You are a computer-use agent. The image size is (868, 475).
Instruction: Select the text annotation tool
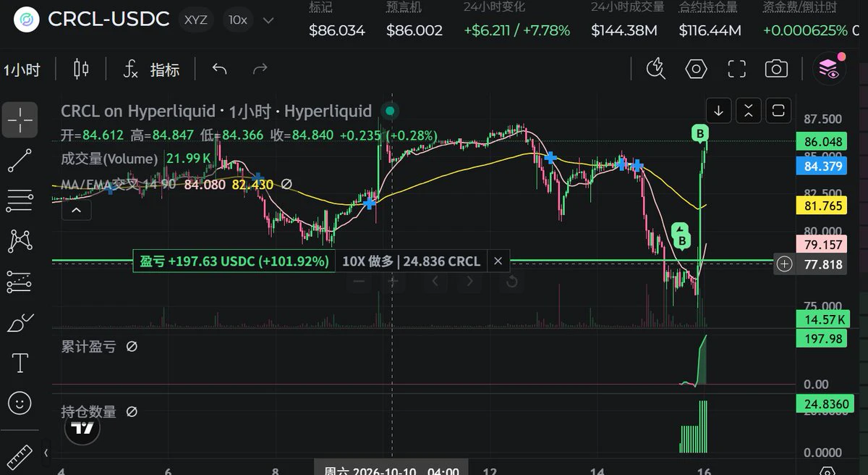(20, 363)
